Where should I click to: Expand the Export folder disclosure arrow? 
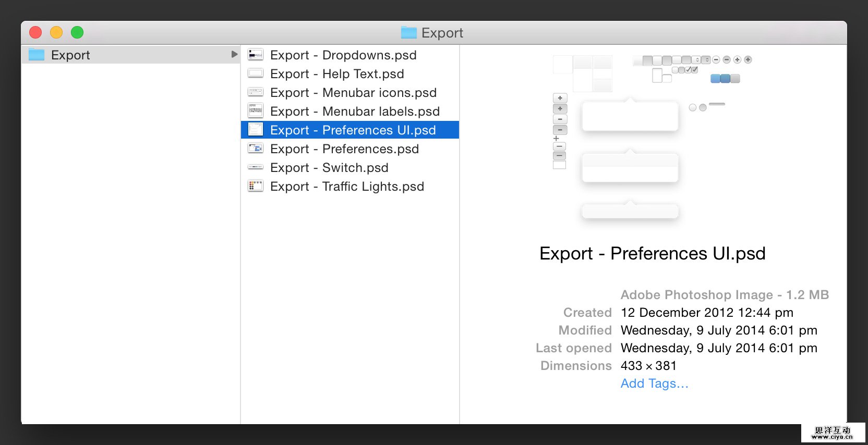point(234,54)
